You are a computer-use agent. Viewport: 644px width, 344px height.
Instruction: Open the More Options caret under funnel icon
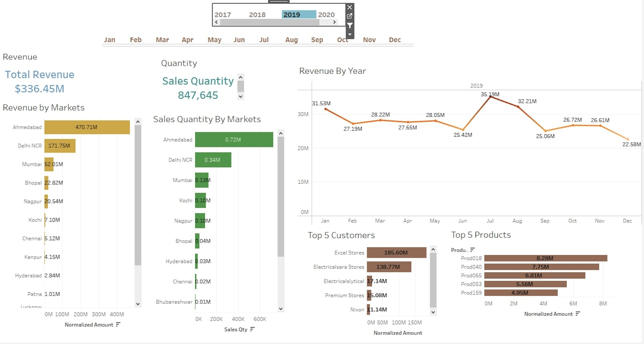(350, 35)
